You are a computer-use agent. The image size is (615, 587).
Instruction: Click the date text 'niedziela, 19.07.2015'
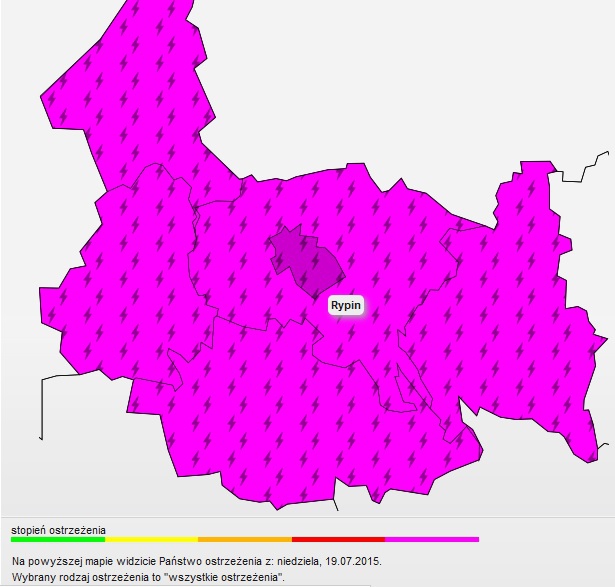pyautogui.click(x=329, y=561)
